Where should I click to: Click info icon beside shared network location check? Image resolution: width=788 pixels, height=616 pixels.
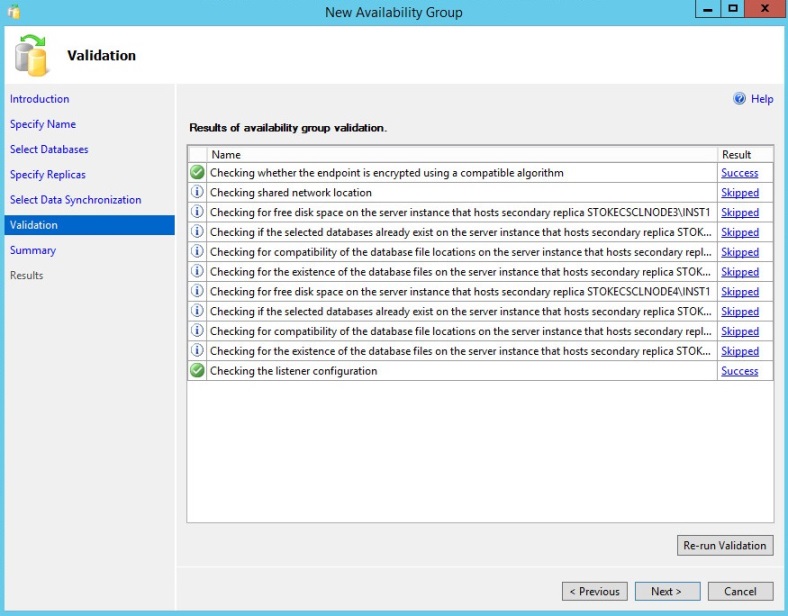[197, 192]
